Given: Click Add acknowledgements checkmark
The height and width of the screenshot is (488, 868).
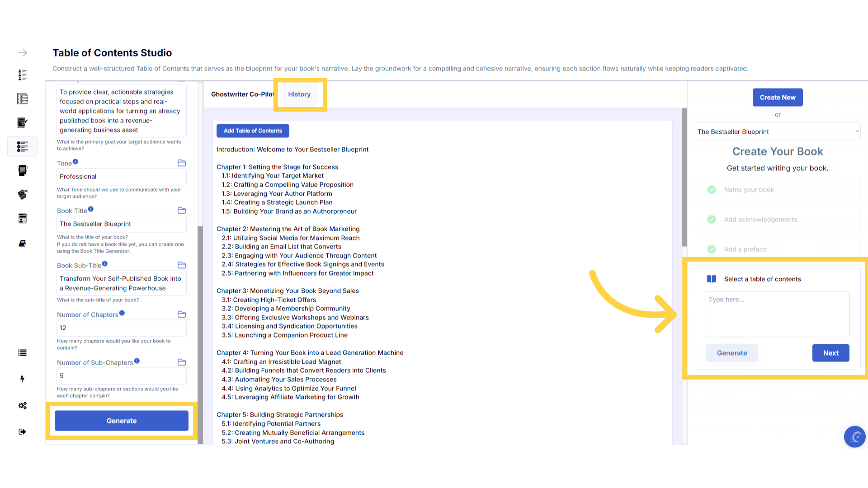Looking at the screenshot, I should tap(712, 220).
